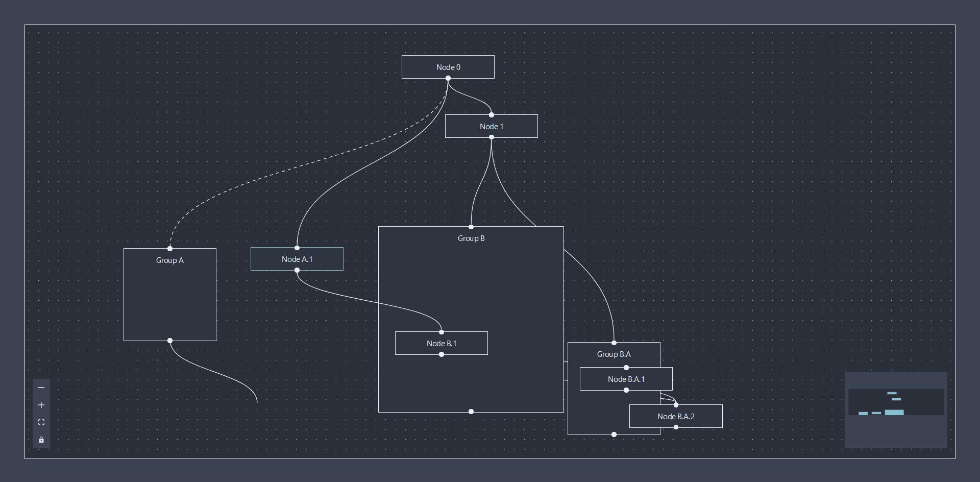Click the bottom handle of Group B
980x482 pixels.
[x=471, y=412]
